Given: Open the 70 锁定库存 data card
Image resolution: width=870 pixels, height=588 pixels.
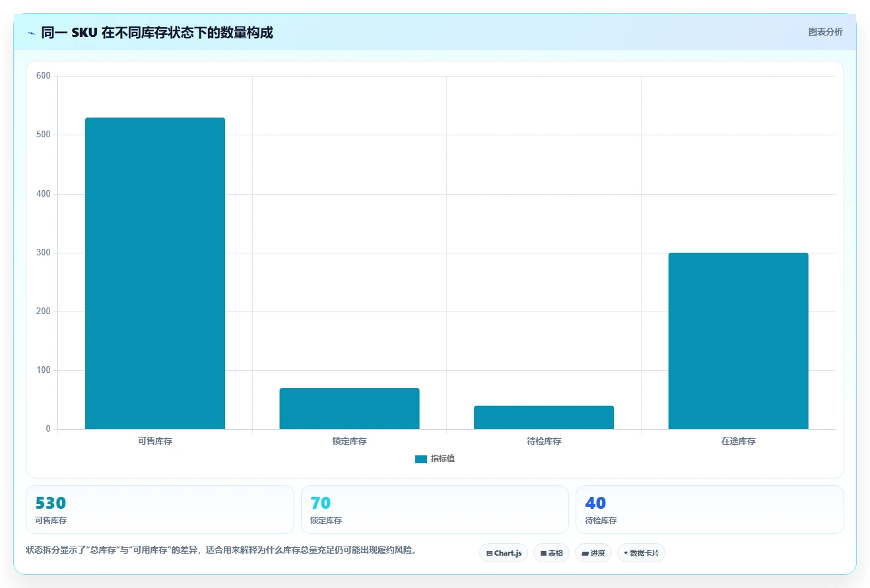Looking at the screenshot, I should 434,509.
